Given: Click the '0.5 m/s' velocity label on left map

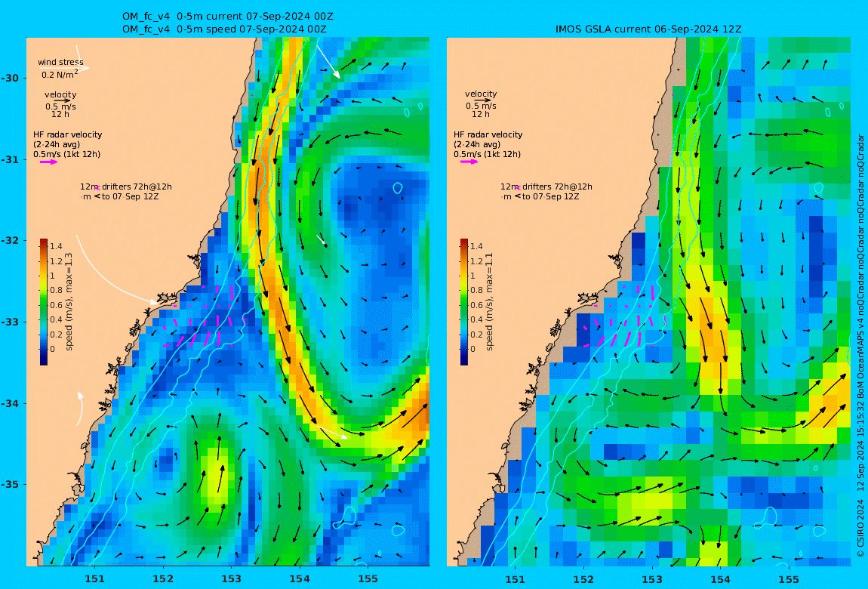Looking at the screenshot, I should click(61, 106).
